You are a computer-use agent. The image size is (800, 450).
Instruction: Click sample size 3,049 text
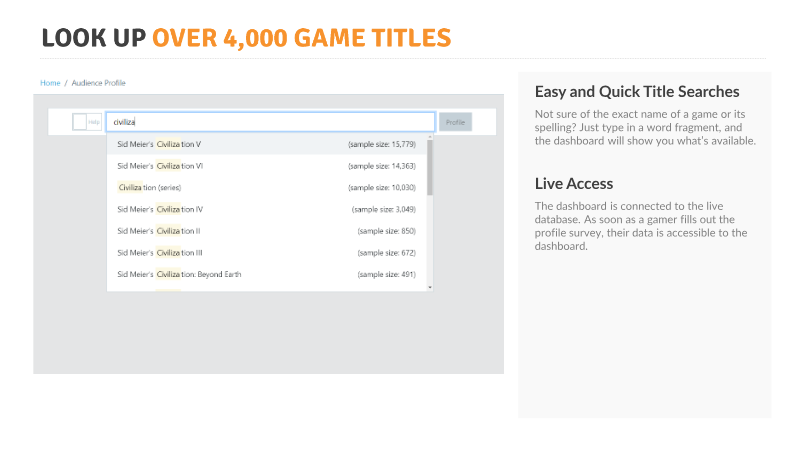point(384,209)
